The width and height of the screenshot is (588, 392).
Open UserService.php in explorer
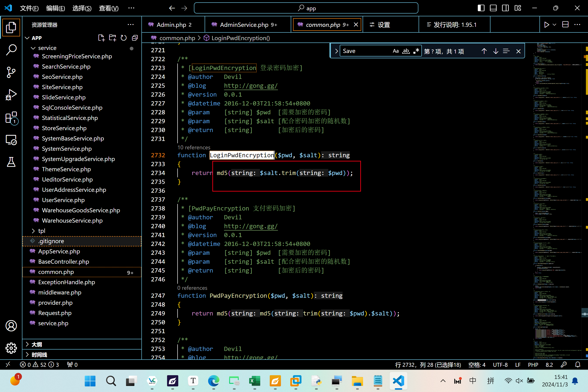(82, 200)
